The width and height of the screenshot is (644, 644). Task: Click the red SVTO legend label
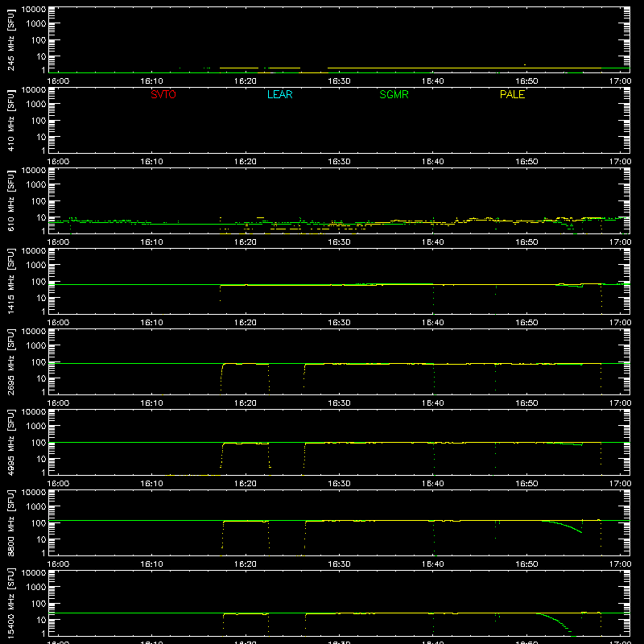[163, 94]
